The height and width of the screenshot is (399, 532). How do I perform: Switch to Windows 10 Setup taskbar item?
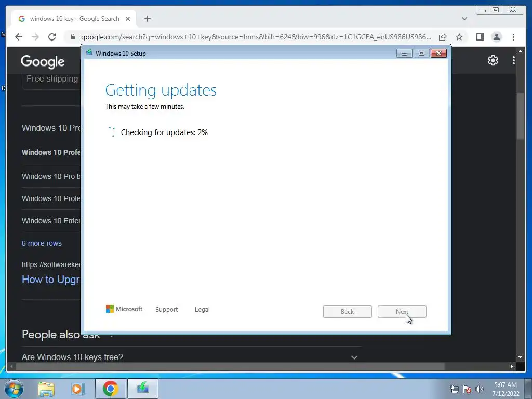tap(143, 389)
